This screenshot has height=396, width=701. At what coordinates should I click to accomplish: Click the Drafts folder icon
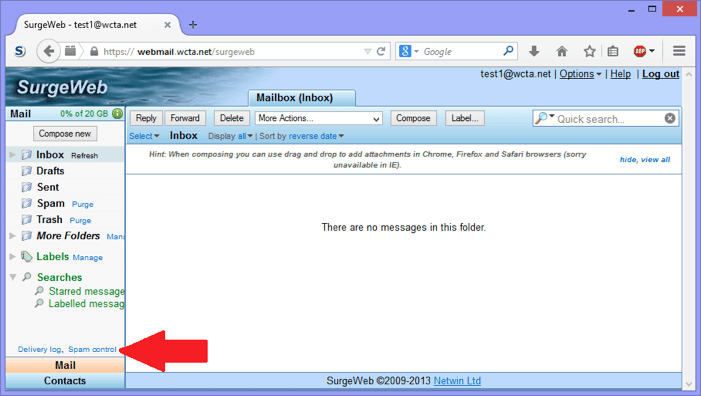click(x=27, y=171)
